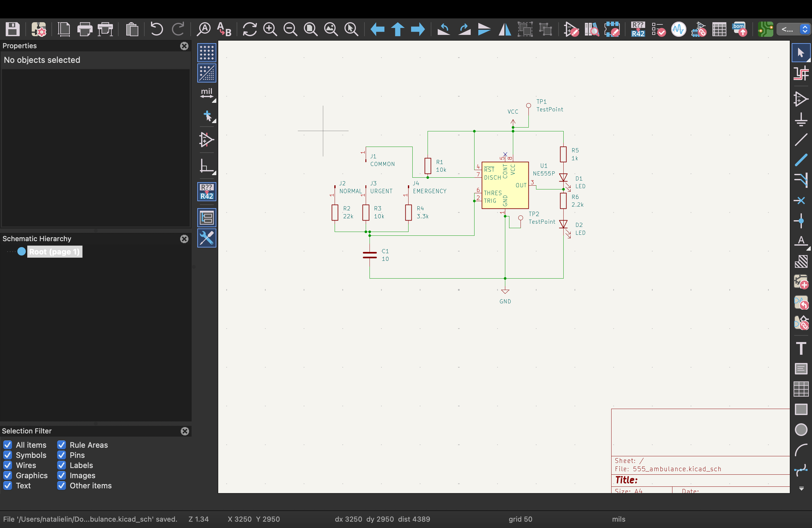The height and width of the screenshot is (528, 812).
Task: Run the annotate schematic R42 tool
Action: point(638,30)
